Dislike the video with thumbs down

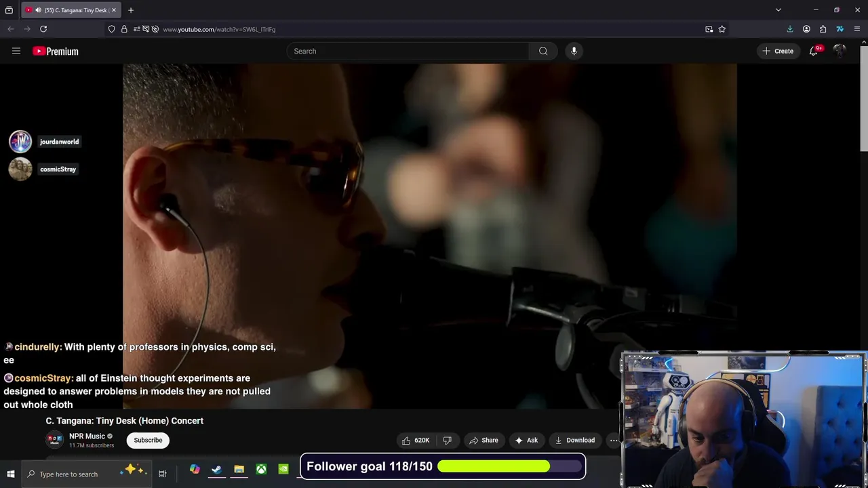pyautogui.click(x=448, y=441)
